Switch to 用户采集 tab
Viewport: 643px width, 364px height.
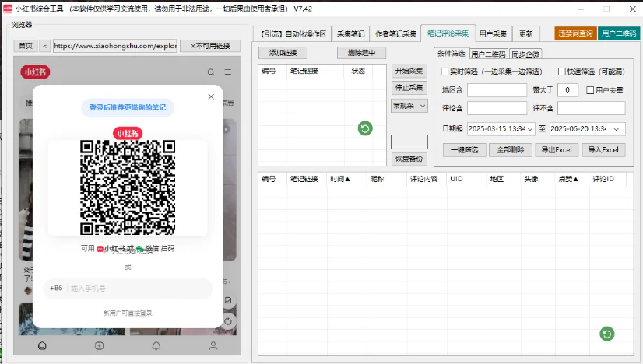coord(493,34)
